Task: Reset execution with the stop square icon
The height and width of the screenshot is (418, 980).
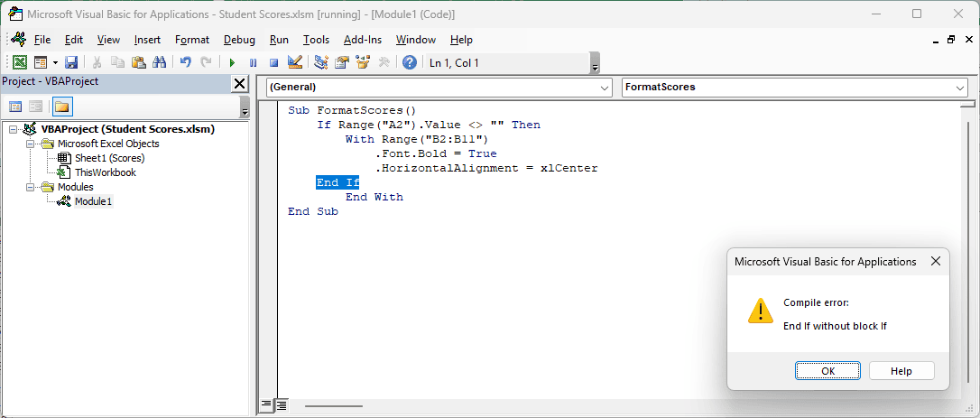Action: pos(273,62)
